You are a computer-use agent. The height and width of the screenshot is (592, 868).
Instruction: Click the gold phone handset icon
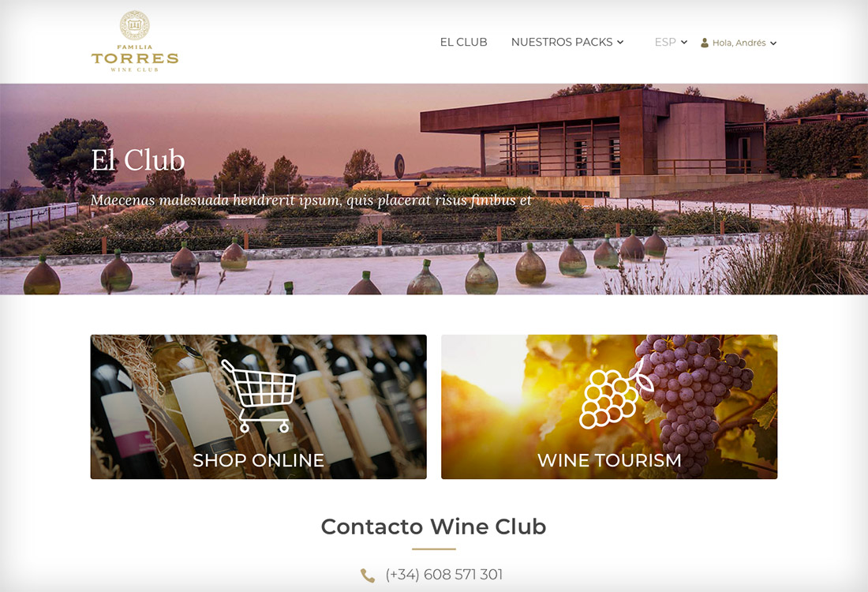coord(368,575)
